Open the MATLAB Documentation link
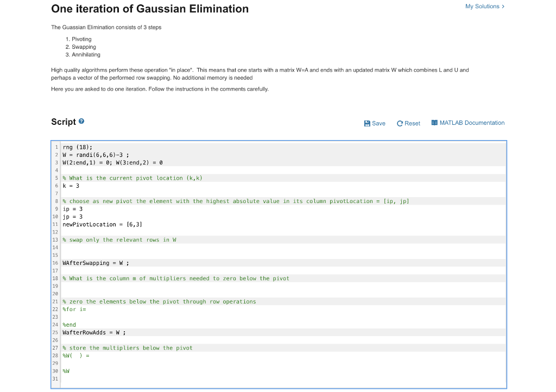Viewport: 556px width, 392px height. 472,123
